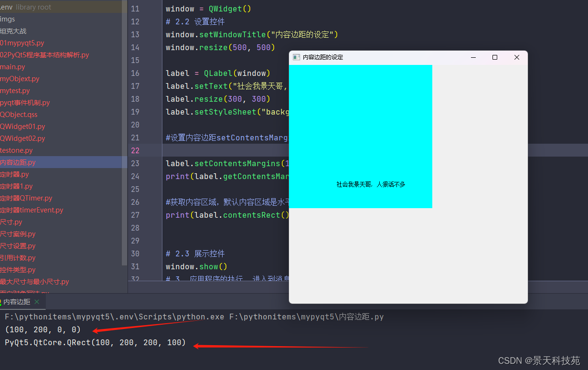Select myObjext.py file
Viewport: 588px width, 370px height.
coord(20,79)
